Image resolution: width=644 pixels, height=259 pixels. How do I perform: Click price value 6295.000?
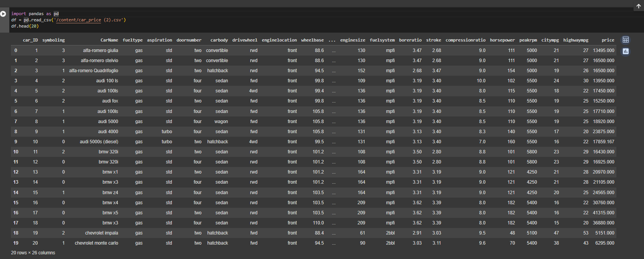pos(605,243)
